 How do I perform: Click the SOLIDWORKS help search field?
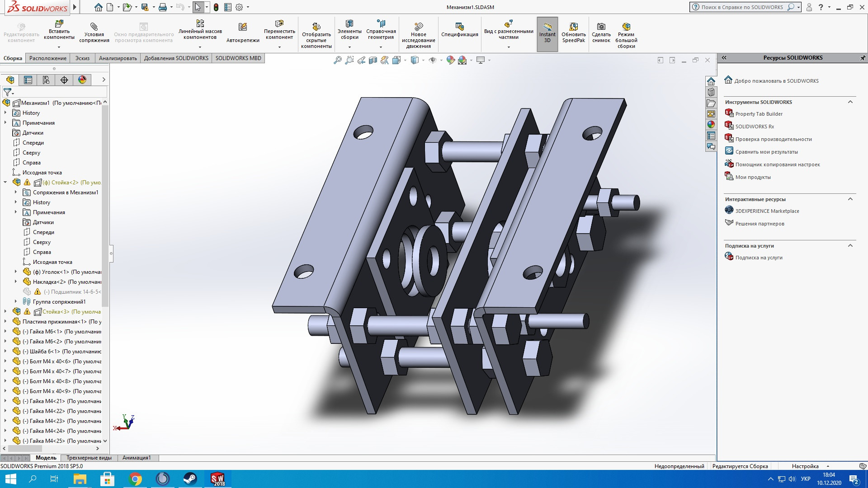[x=741, y=7]
